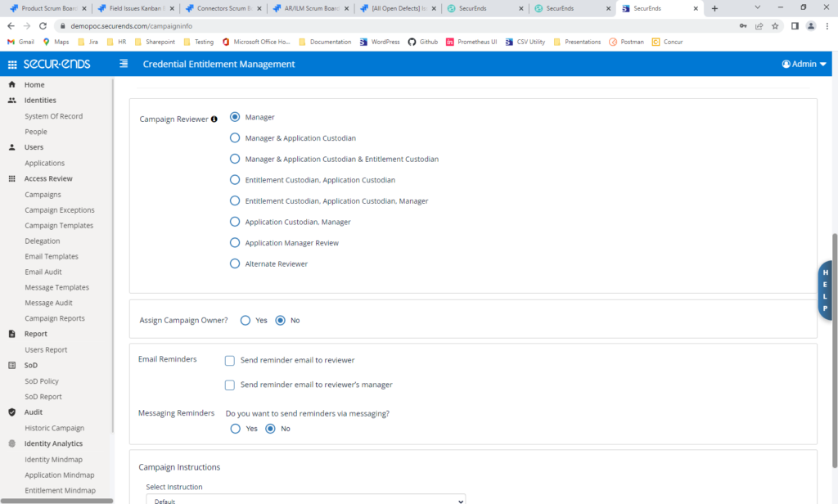Switch to Connectors Scrum Board tab
838x504 pixels.
(x=223, y=8)
